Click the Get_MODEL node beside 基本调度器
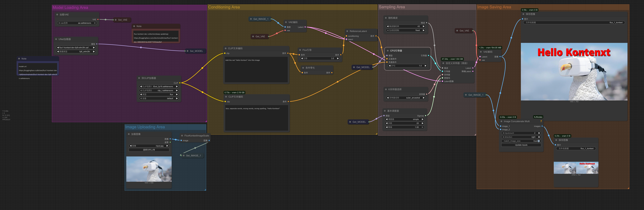The image size is (644, 210). [358, 122]
